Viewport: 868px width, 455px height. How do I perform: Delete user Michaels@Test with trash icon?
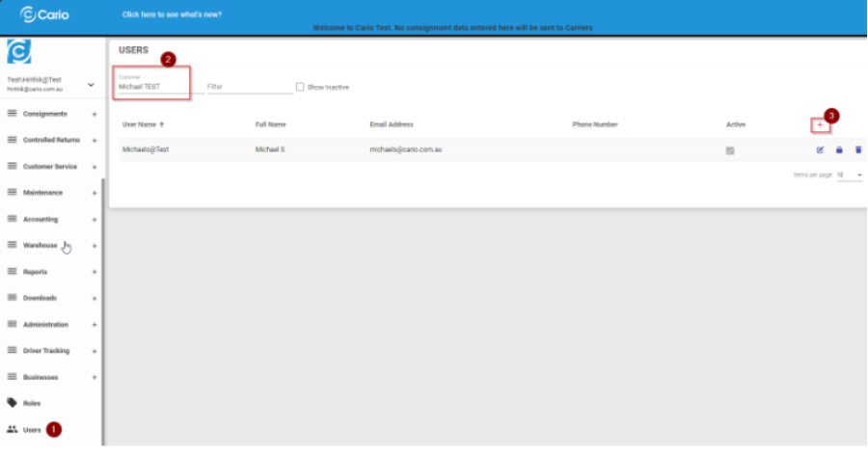(x=858, y=150)
